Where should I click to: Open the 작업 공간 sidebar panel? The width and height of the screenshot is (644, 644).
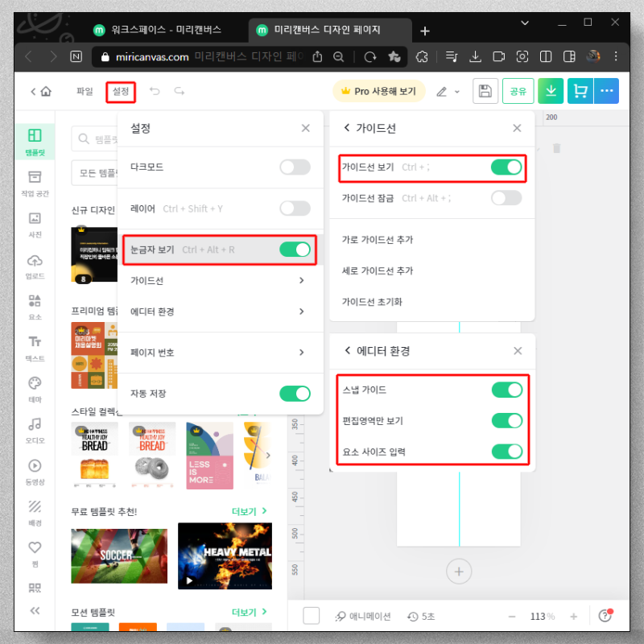click(x=35, y=184)
